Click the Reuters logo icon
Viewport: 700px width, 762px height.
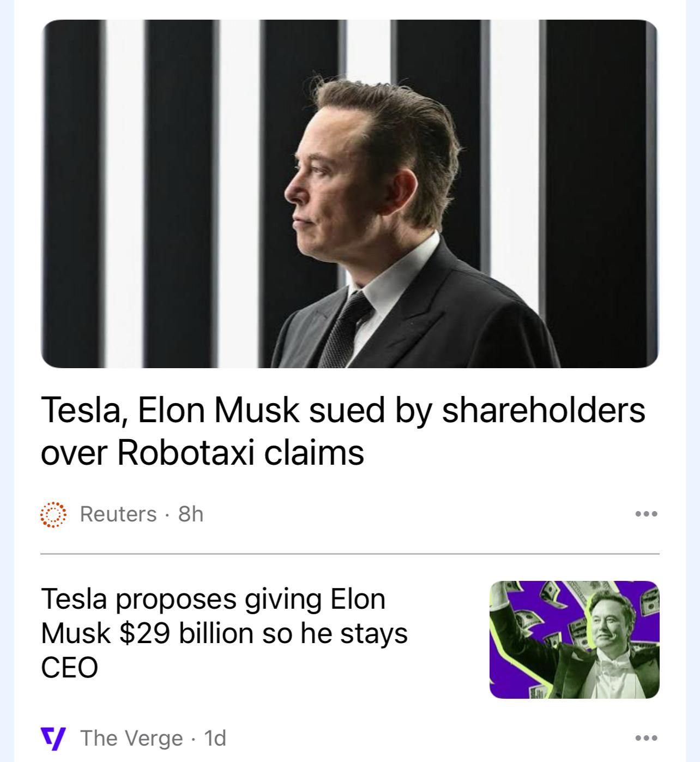[x=53, y=514]
